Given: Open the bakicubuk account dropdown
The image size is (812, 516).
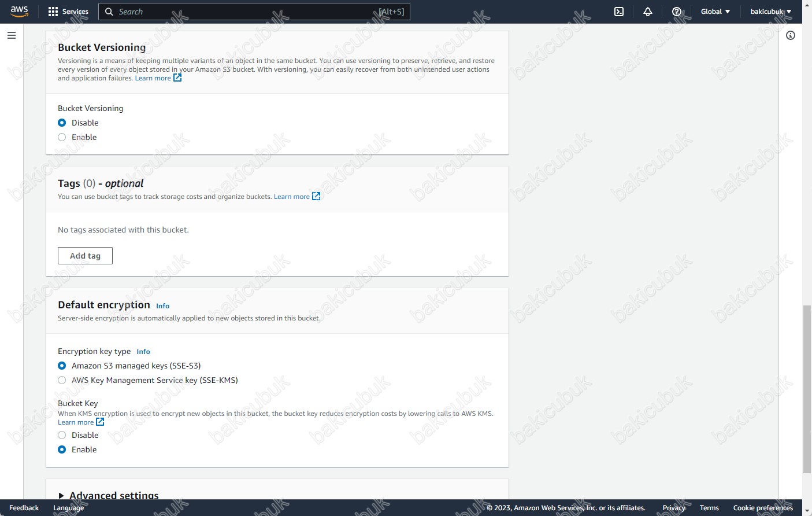Looking at the screenshot, I should pos(771,12).
